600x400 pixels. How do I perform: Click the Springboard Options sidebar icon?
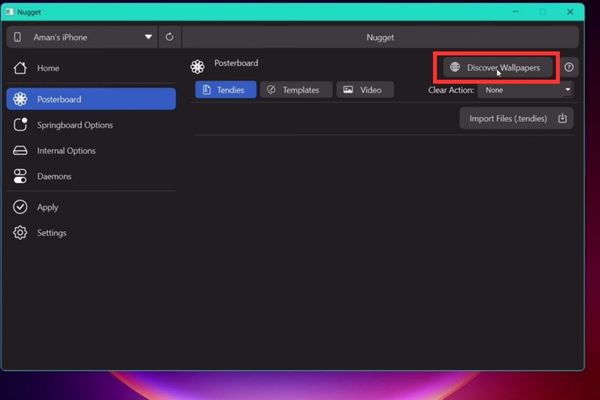point(20,125)
